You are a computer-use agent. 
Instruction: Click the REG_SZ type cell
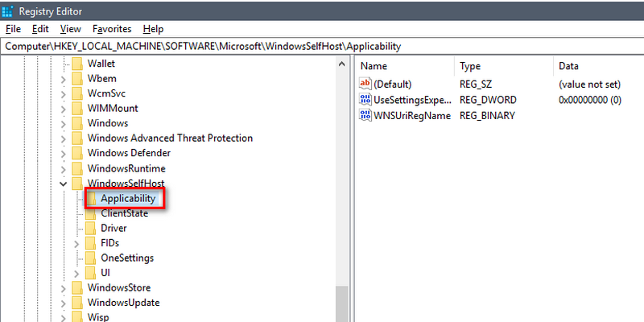476,85
